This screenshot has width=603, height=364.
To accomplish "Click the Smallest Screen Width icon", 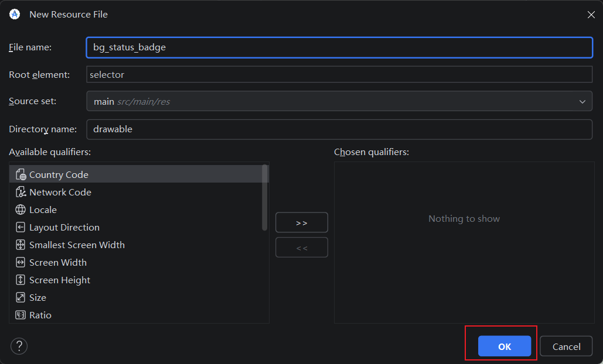I will coord(21,245).
